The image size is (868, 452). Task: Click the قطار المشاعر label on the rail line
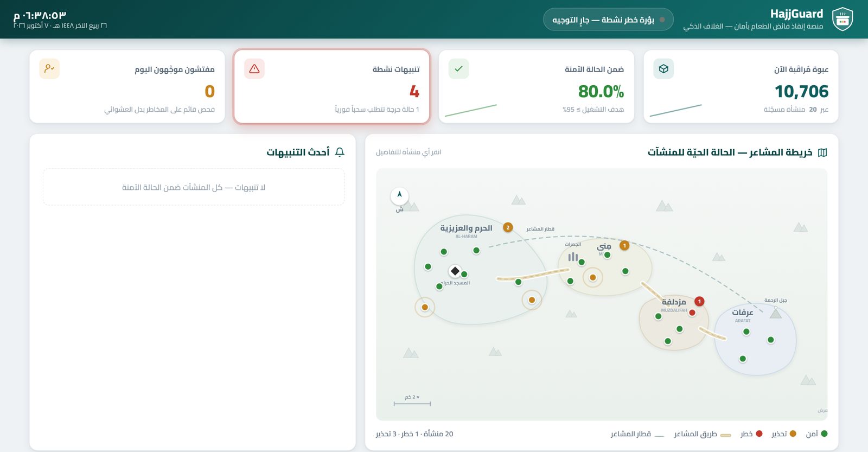[540, 229]
